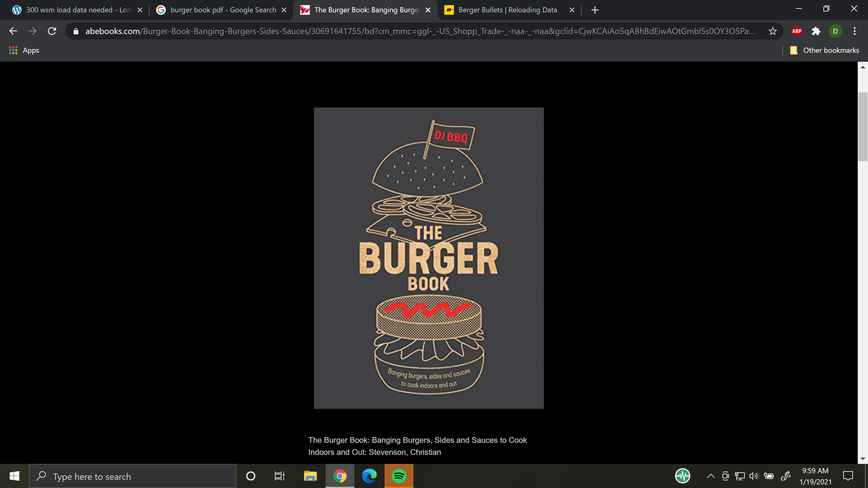Open Chrome's three-dot menu

(854, 31)
